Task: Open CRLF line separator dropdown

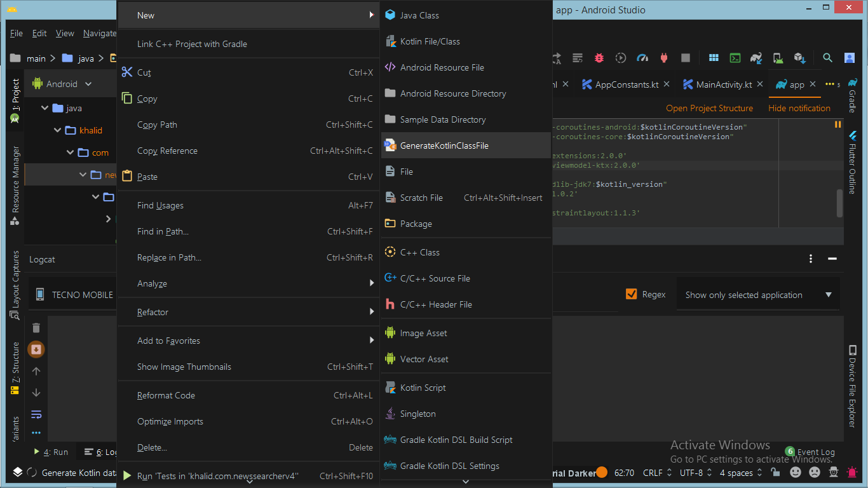Action: click(658, 473)
